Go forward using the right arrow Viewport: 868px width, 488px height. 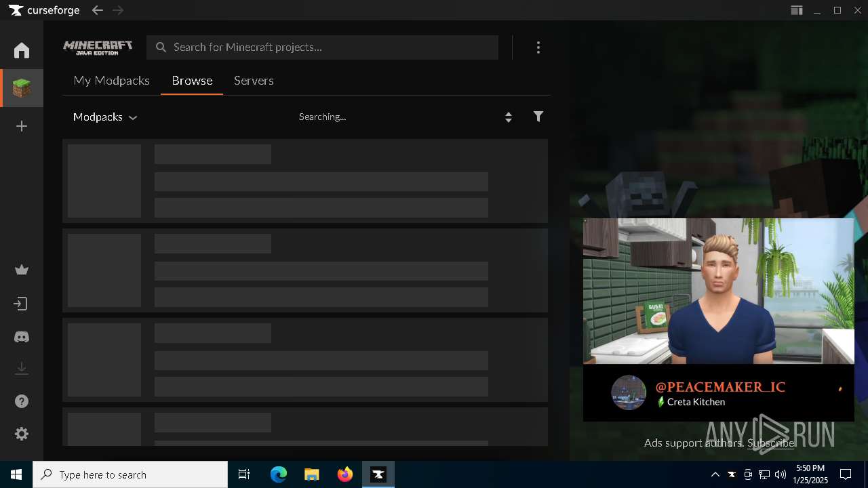[x=118, y=10]
